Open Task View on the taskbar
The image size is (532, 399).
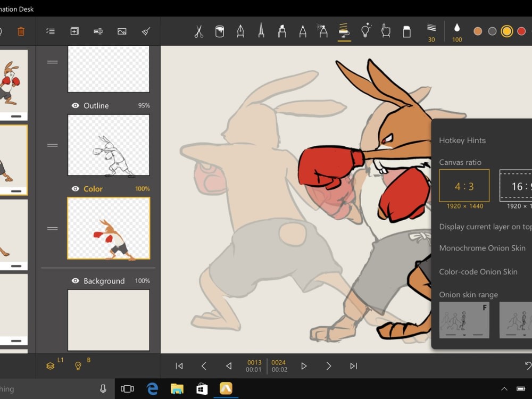[x=127, y=389]
